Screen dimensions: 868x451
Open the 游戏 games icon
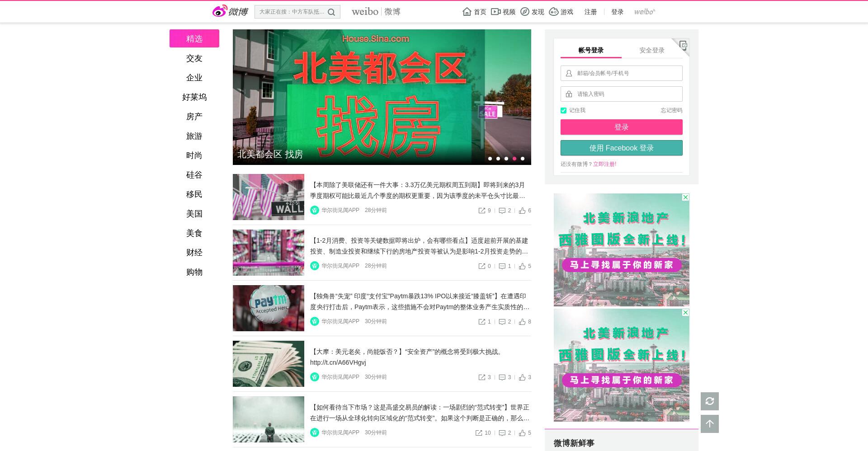[x=554, y=12]
